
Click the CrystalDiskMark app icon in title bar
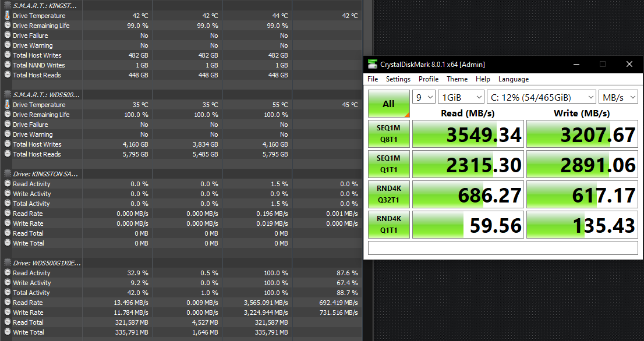(373, 64)
